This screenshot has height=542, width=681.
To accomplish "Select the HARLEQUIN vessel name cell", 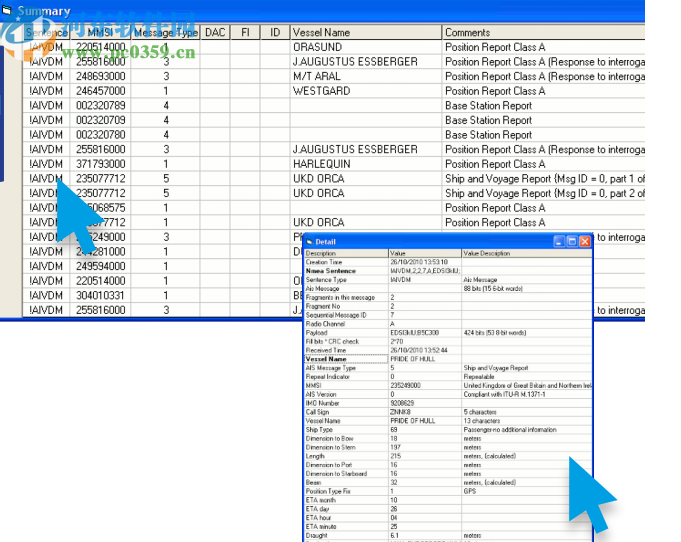I will click(322, 164).
